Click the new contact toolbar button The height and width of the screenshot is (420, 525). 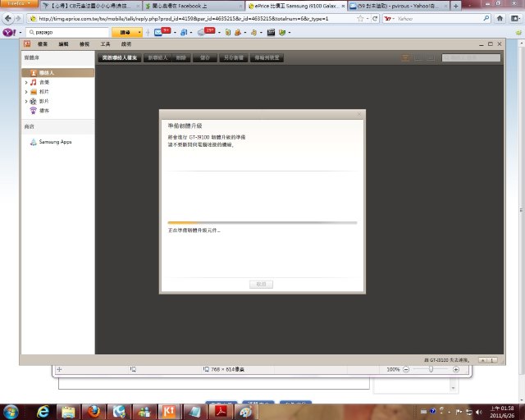tap(157, 57)
